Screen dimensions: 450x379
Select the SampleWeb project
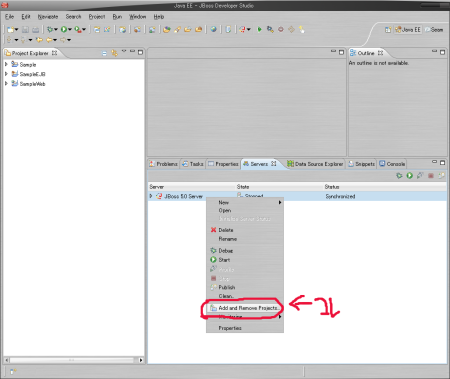click(32, 84)
